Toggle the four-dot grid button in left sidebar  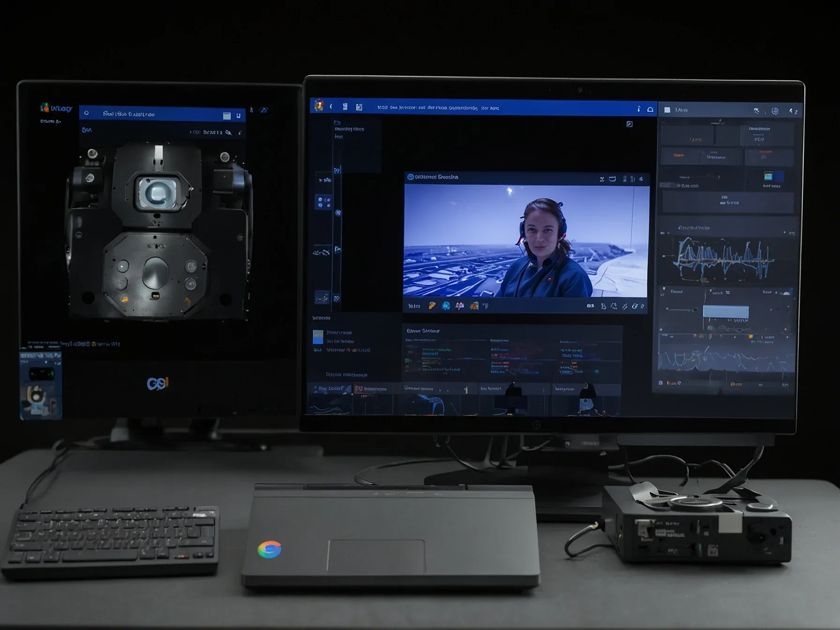(x=323, y=202)
